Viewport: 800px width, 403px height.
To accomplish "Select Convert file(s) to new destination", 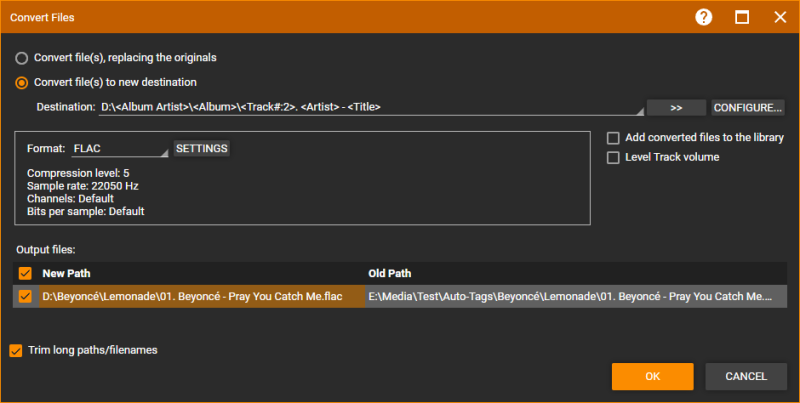I will [21, 82].
